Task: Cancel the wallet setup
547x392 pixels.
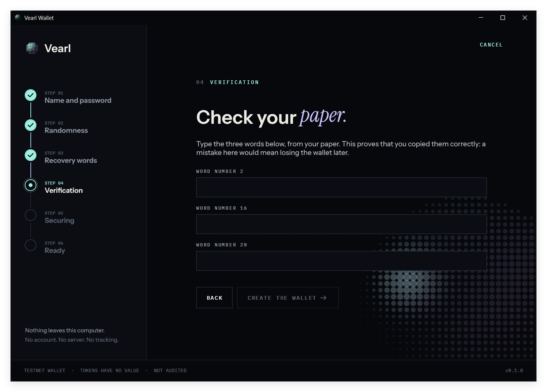Action: click(491, 45)
